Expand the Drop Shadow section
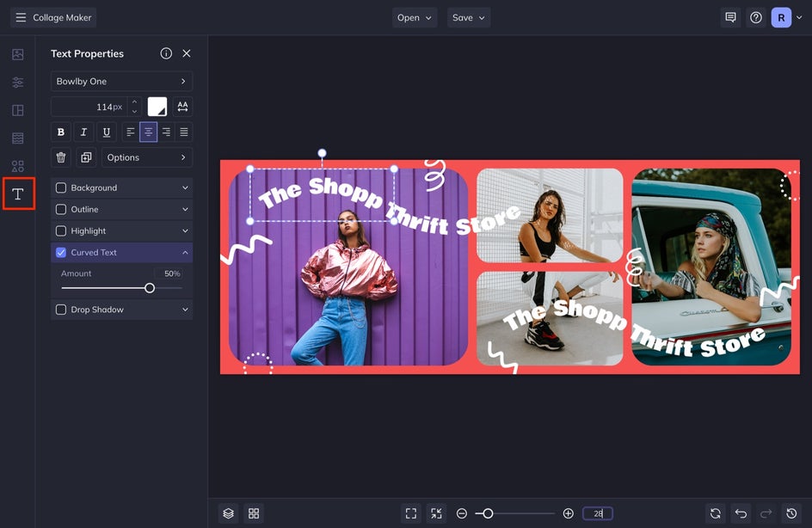The image size is (812, 528). pyautogui.click(x=185, y=310)
